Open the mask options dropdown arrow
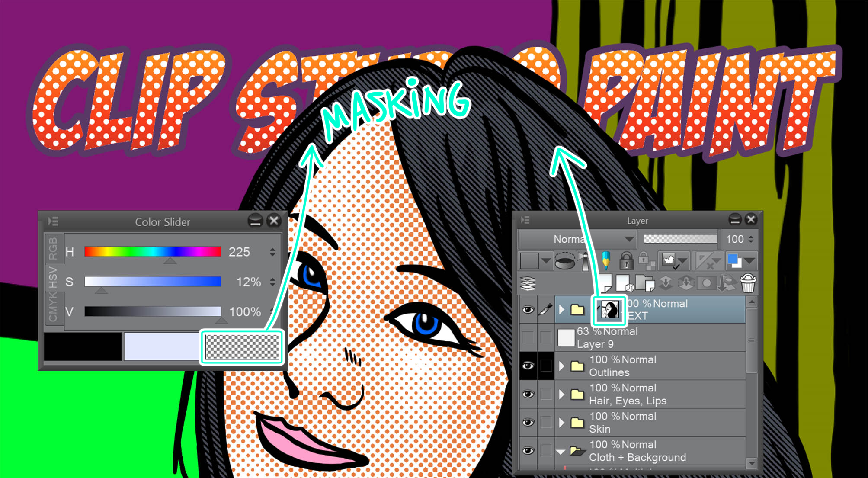Screen dimensions: 868x478 pos(682,261)
